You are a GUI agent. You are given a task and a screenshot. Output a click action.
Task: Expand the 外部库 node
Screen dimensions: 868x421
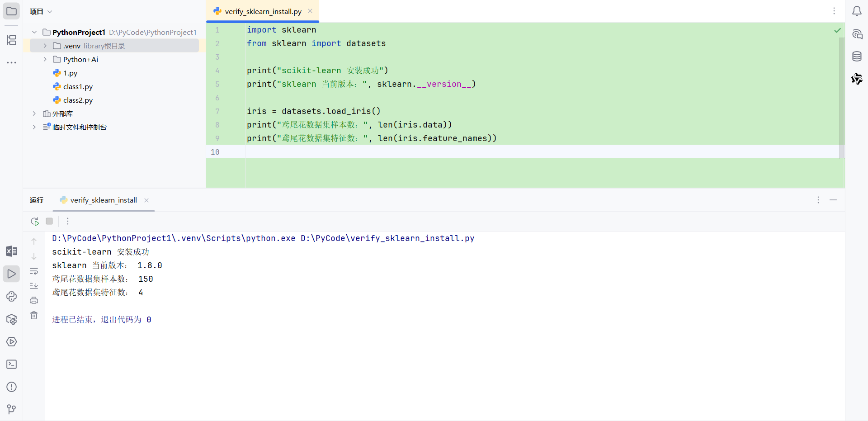pyautogui.click(x=34, y=114)
